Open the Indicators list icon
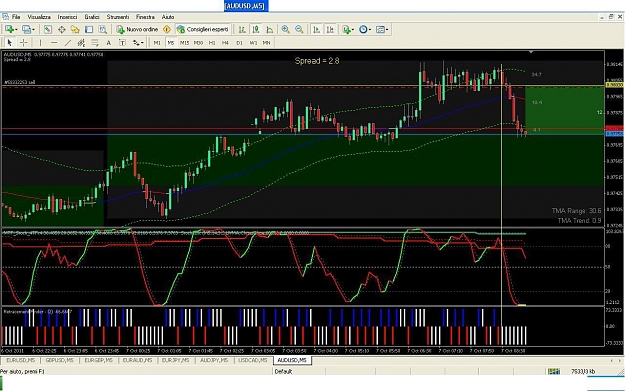This screenshot has width=625, height=391. pos(346,29)
